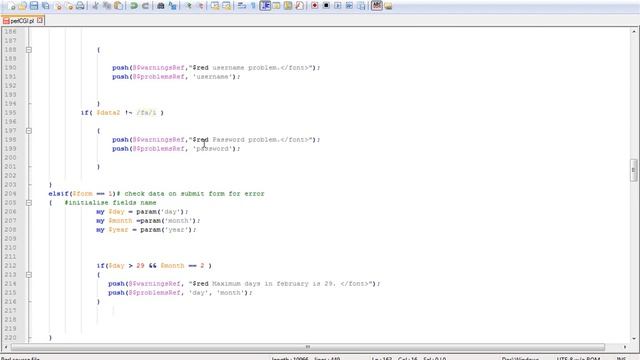Screen dimensions: 640x360
Task: Click the Open file folder icon
Action: (22, 6)
